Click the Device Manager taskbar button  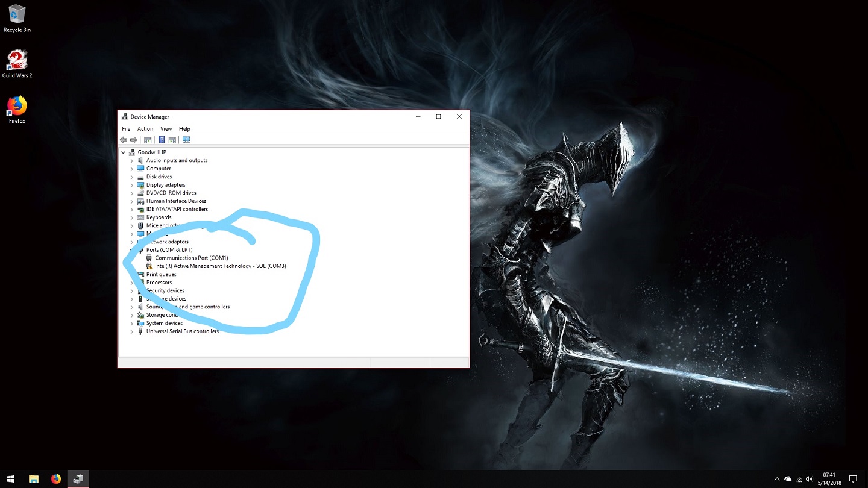click(78, 479)
